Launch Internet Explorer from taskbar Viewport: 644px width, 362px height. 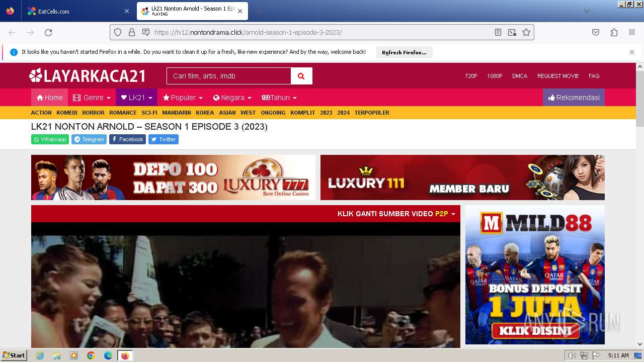pyautogui.click(x=40, y=355)
